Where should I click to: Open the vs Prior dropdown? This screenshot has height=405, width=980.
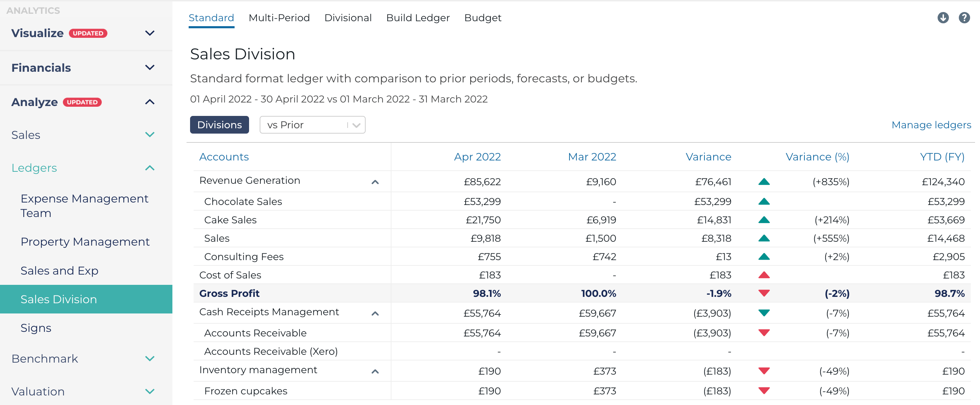tap(312, 124)
